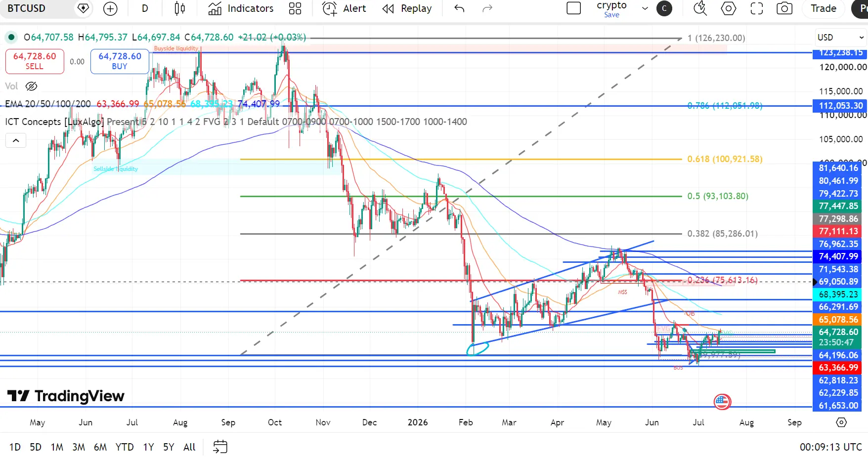
Task: Enter fullscreen mode
Action: point(756,8)
